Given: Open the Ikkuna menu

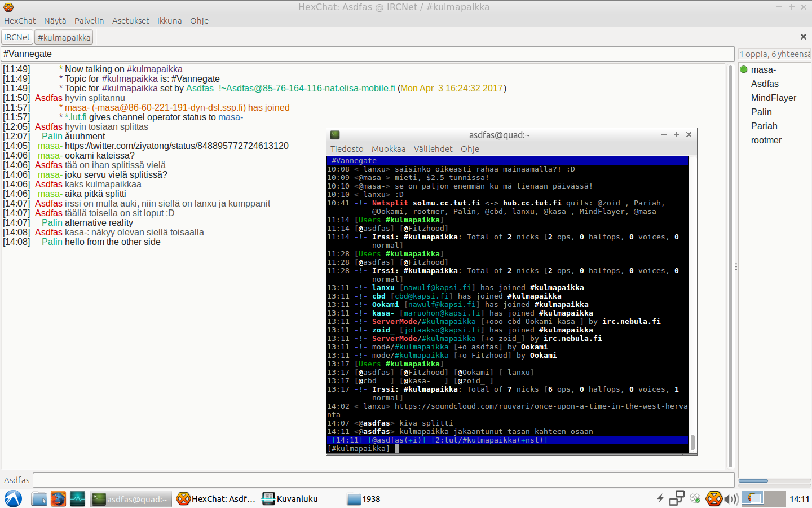Looking at the screenshot, I should click(169, 21).
